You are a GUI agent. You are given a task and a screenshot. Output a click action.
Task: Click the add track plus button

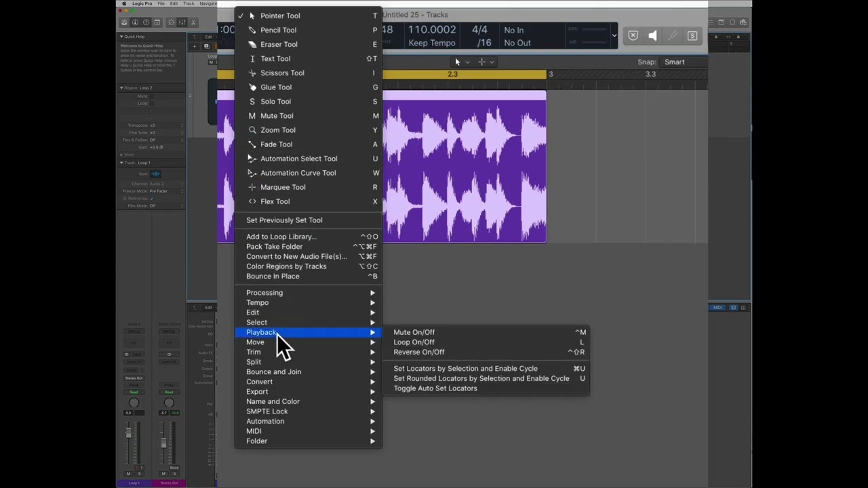click(195, 46)
